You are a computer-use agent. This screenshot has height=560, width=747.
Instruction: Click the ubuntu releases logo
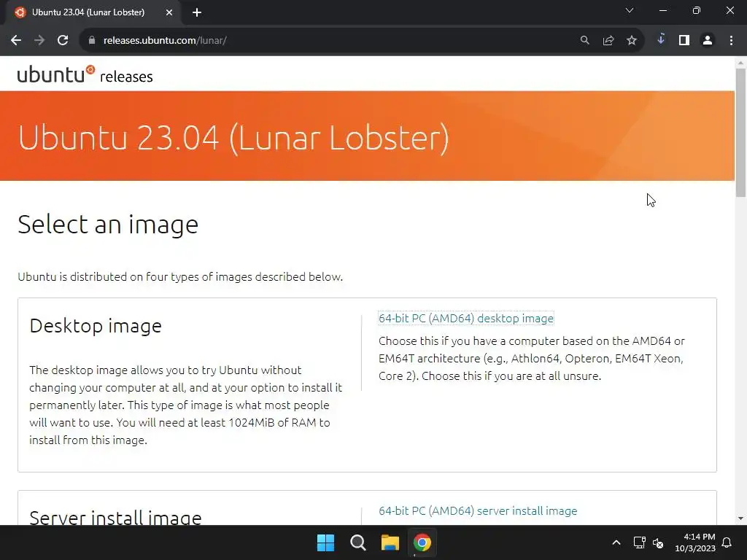coord(85,75)
